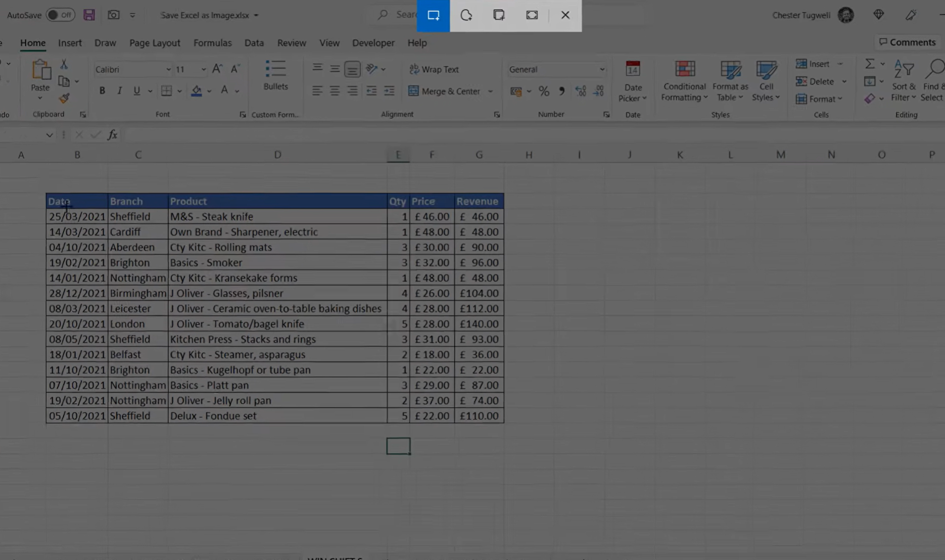The image size is (945, 560).
Task: Open Sort & Filter menu
Action: tap(904, 81)
